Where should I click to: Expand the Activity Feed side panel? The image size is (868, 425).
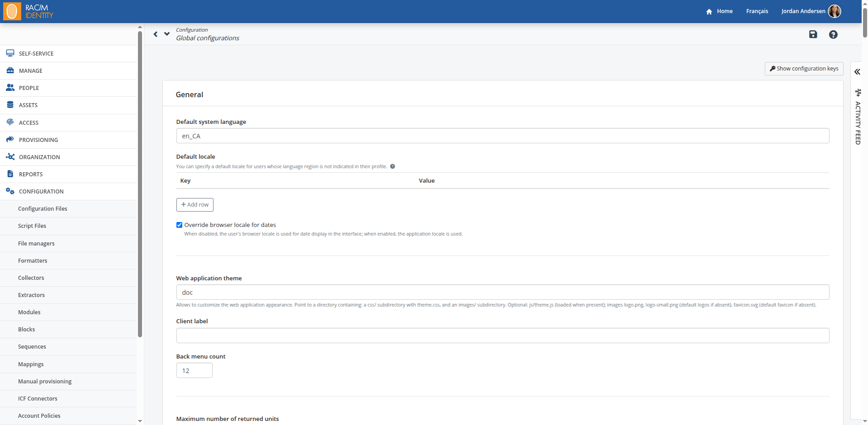pos(857,72)
